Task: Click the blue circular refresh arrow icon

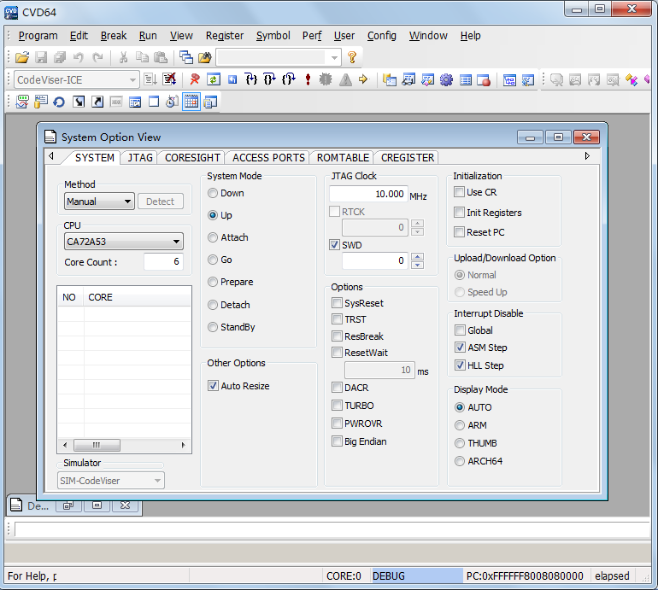Action: pos(59,101)
